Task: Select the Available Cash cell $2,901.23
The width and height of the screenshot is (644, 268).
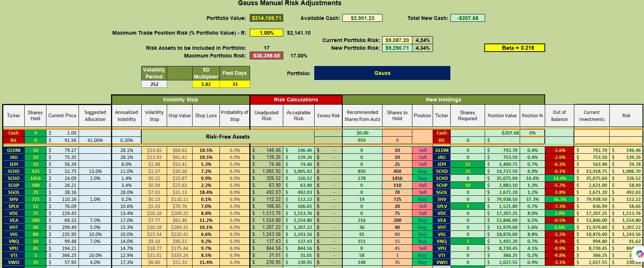Action: (x=362, y=18)
